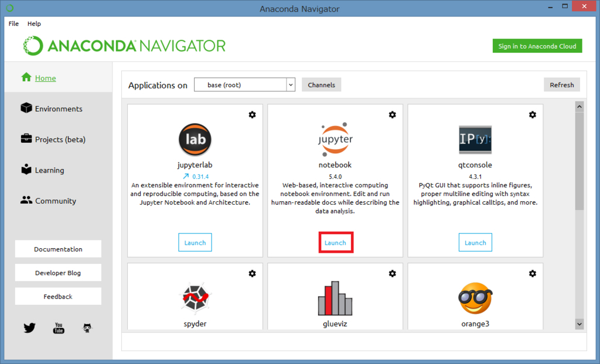Launch the Jupyter notebook
This screenshot has width=600, height=364.
pos(335,242)
